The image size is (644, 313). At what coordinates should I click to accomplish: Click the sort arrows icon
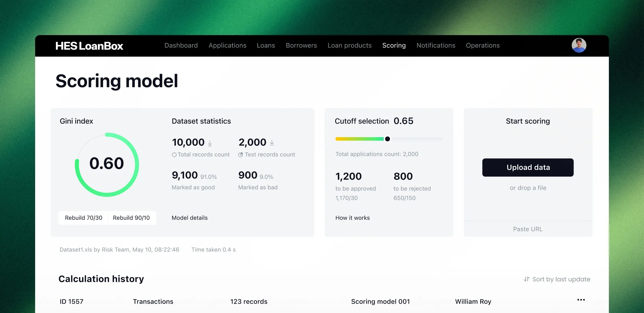pyautogui.click(x=527, y=279)
